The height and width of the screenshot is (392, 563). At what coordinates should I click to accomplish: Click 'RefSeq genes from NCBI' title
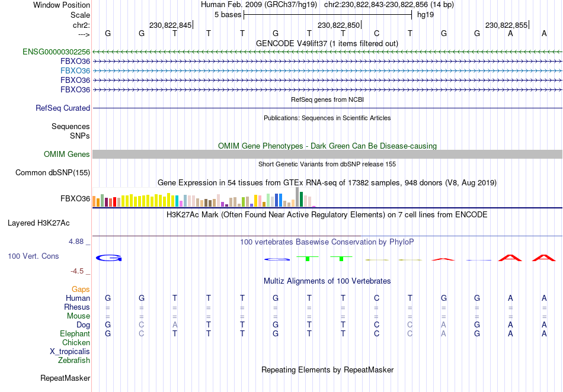[327, 99]
